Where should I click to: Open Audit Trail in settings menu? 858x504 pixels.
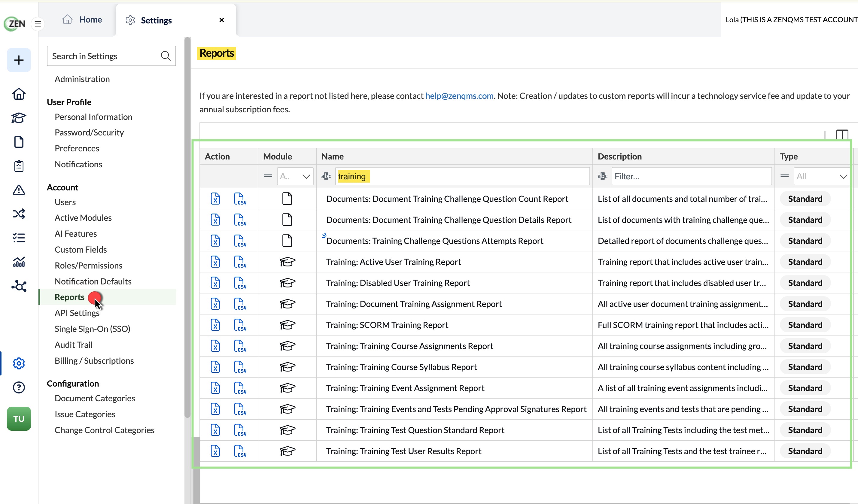[74, 345]
